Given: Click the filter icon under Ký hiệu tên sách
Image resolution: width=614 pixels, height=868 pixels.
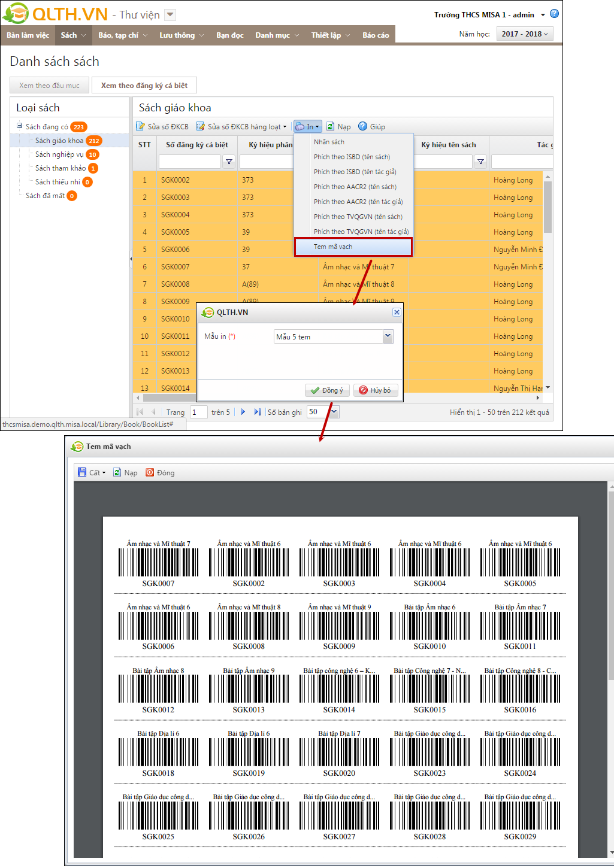Looking at the screenshot, I should click(x=480, y=162).
